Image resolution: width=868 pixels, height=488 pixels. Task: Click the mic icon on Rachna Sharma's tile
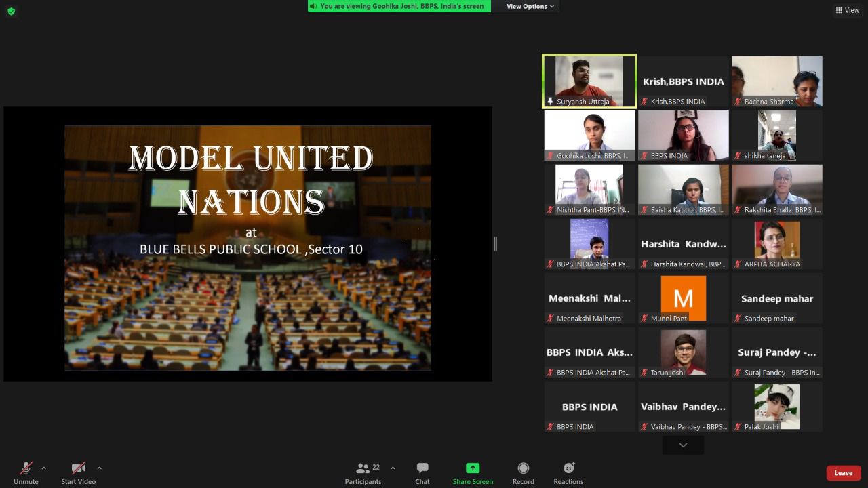click(737, 101)
